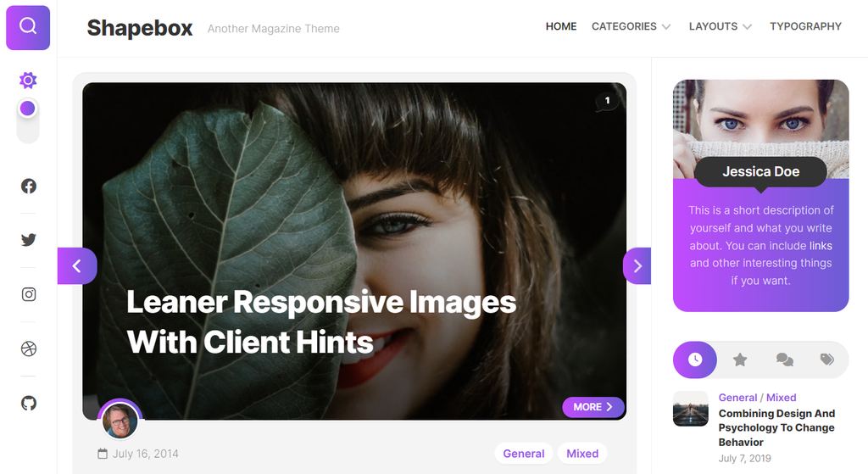Open the search button in top-left corner
Screen dimensions: 868x474
point(28,28)
